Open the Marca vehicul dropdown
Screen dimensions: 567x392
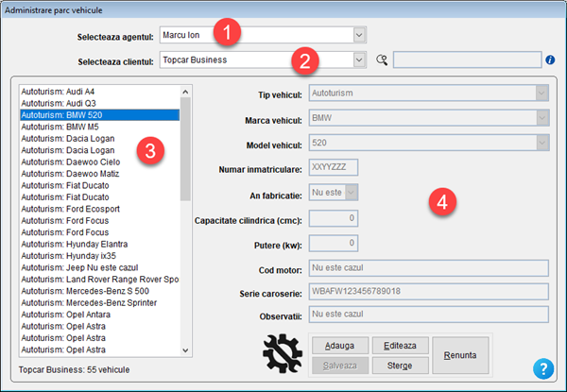click(541, 118)
